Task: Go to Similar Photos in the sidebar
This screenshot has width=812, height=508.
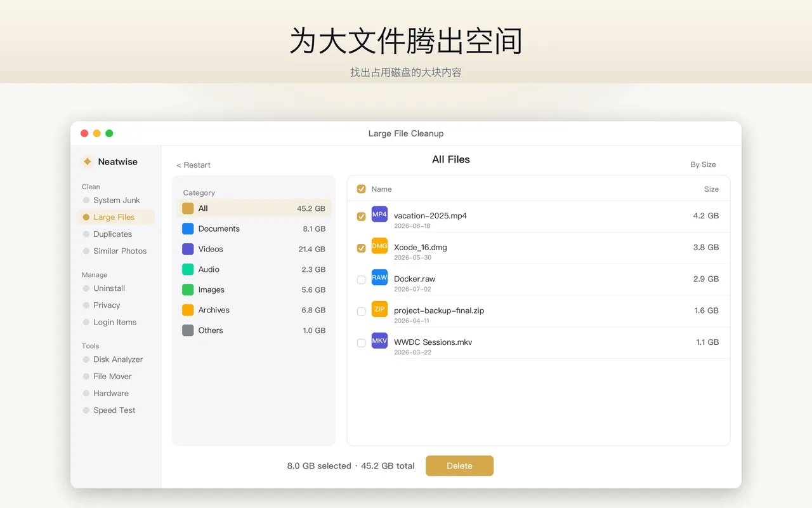Action: pos(115,251)
